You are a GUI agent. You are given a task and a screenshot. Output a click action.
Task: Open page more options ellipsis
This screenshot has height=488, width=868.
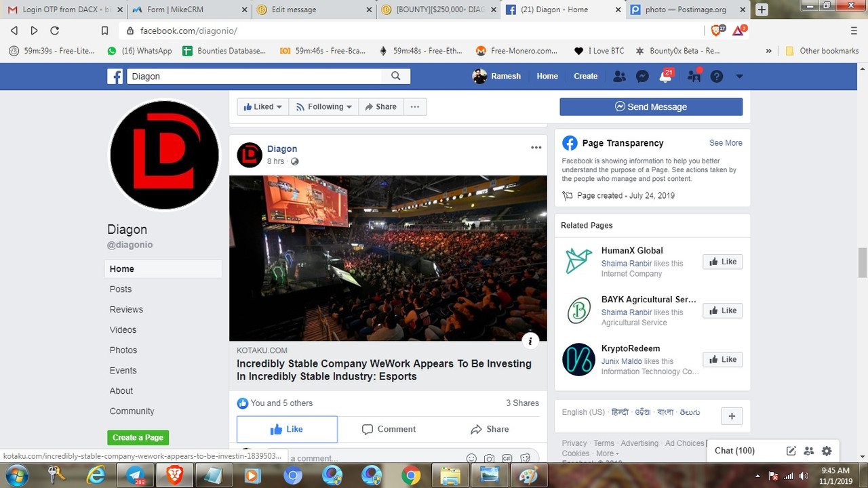tap(415, 106)
